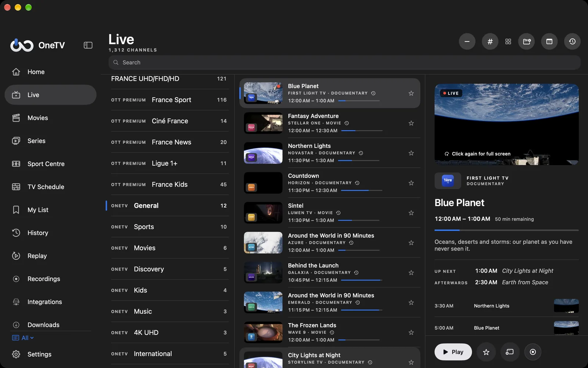The height and width of the screenshot is (368, 588).
Task: Click the Play button
Action: tap(453, 352)
